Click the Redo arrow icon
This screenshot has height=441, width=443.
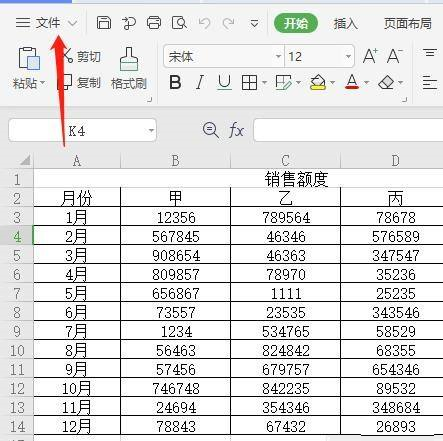[229, 23]
